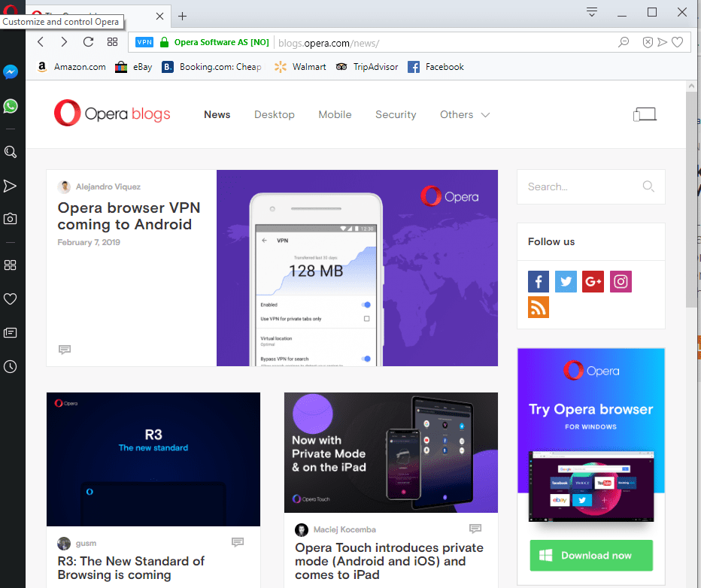Click the page vertical scrollbar thumb
The image size is (701, 588).
692,199
